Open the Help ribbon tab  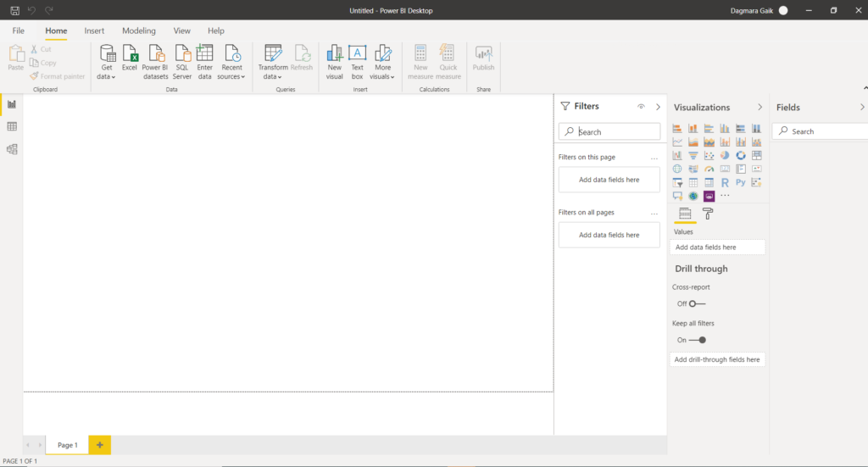(x=216, y=31)
